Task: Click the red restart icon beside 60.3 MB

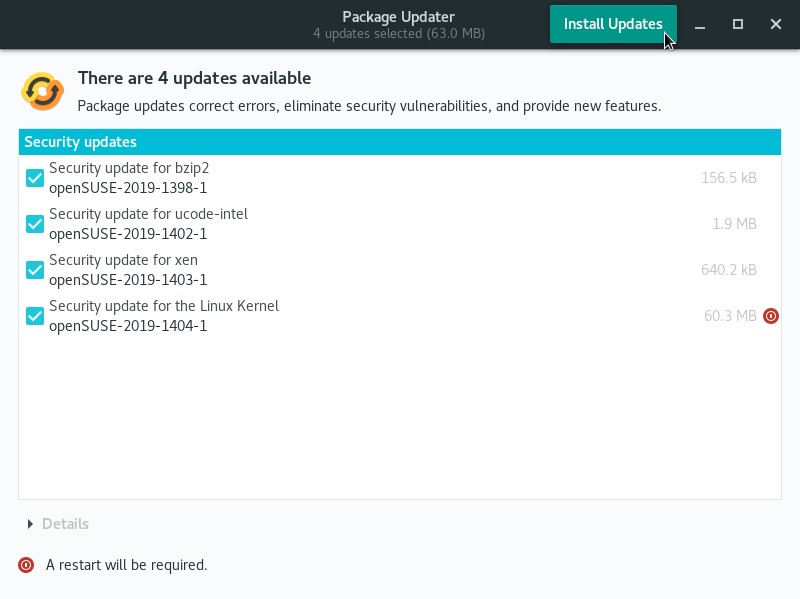Action: coord(770,316)
